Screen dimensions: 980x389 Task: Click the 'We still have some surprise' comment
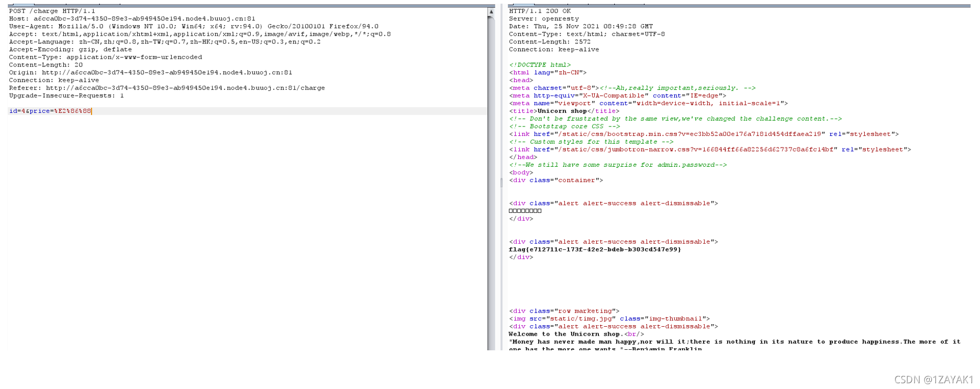pos(618,165)
